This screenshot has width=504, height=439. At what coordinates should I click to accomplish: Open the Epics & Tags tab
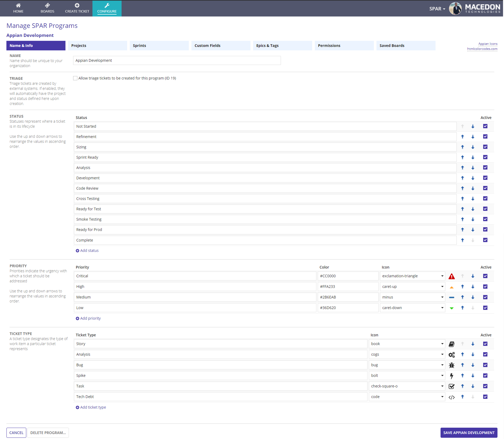tap(282, 46)
